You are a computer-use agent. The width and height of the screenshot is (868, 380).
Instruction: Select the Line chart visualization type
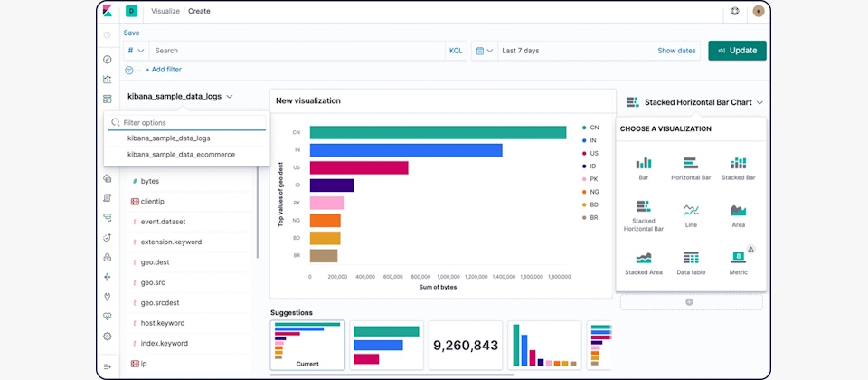691,215
